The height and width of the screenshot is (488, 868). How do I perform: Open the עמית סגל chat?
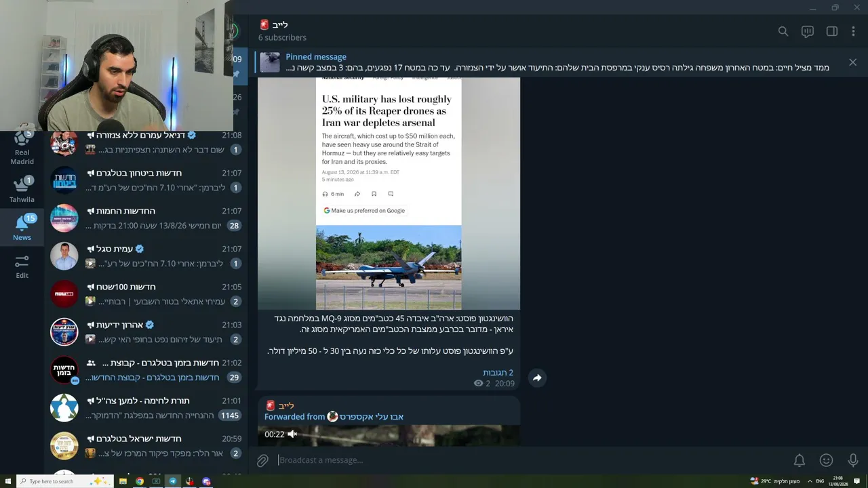146,256
